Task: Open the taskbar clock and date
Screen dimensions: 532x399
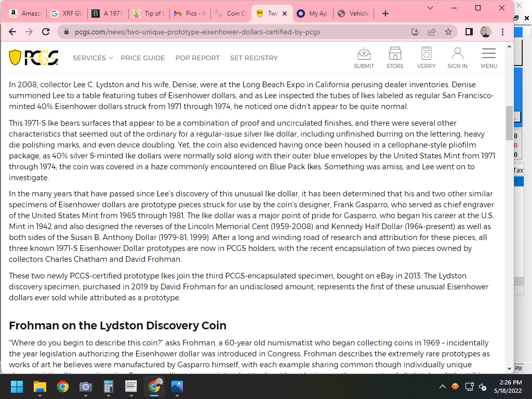Action: 508,387
